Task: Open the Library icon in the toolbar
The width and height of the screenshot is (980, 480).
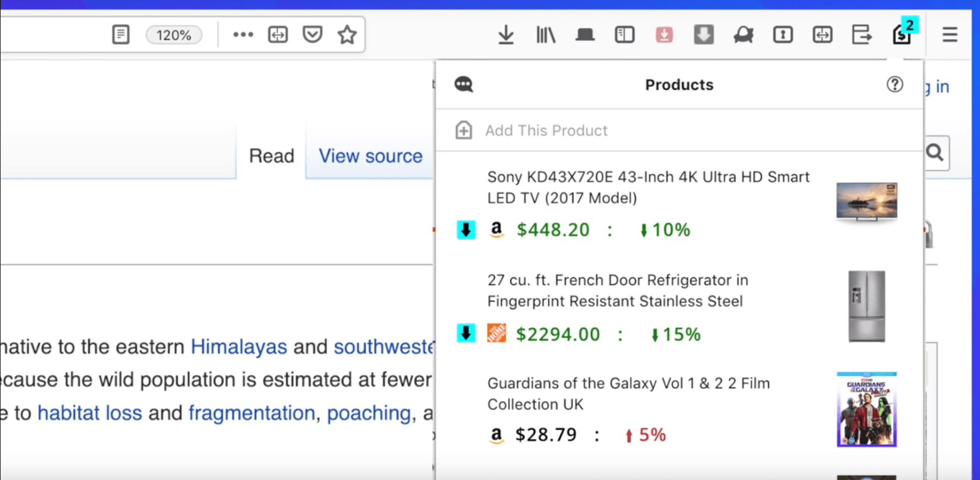Action: (x=546, y=35)
